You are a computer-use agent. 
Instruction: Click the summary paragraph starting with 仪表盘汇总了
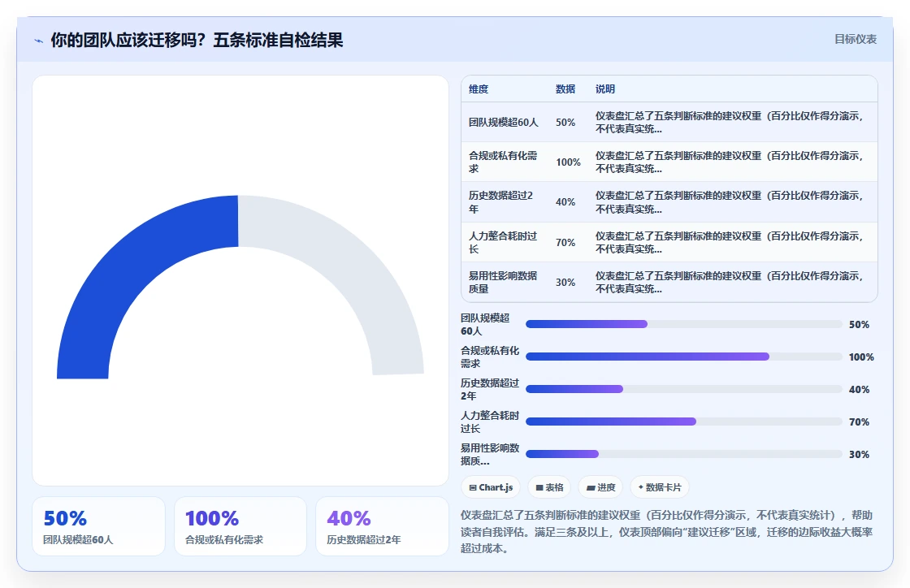tap(667, 532)
